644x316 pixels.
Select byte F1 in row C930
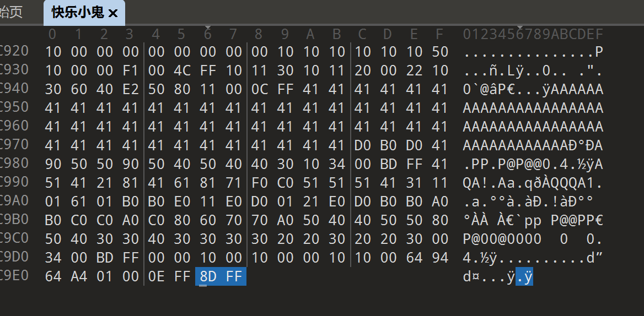[x=131, y=70]
